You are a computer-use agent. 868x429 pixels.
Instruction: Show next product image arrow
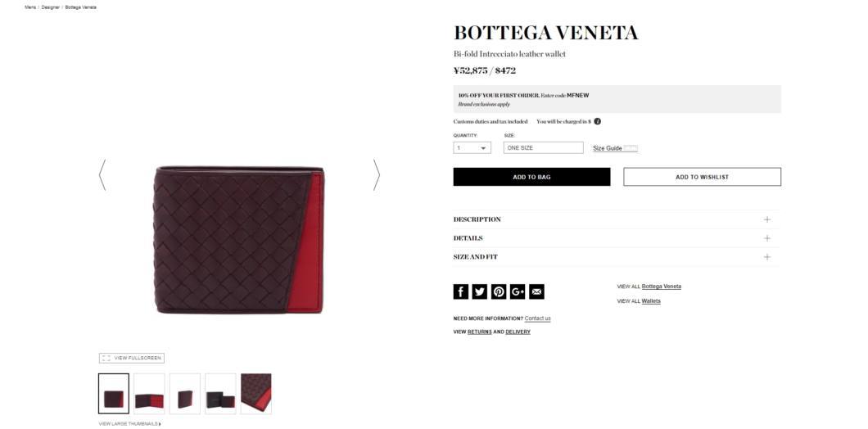(377, 175)
